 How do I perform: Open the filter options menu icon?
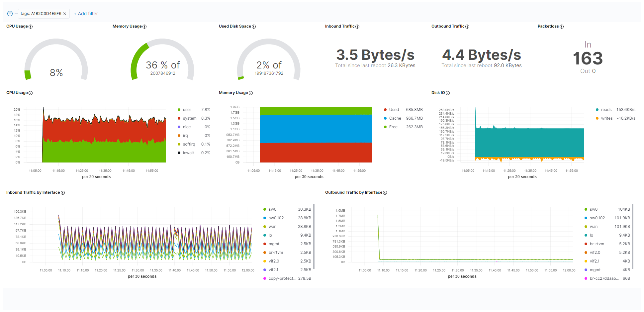(10, 14)
